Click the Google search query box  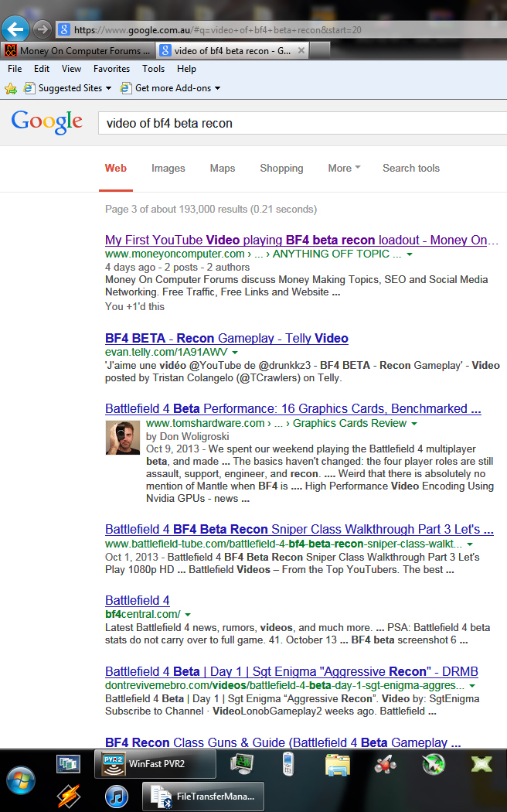tap(303, 123)
